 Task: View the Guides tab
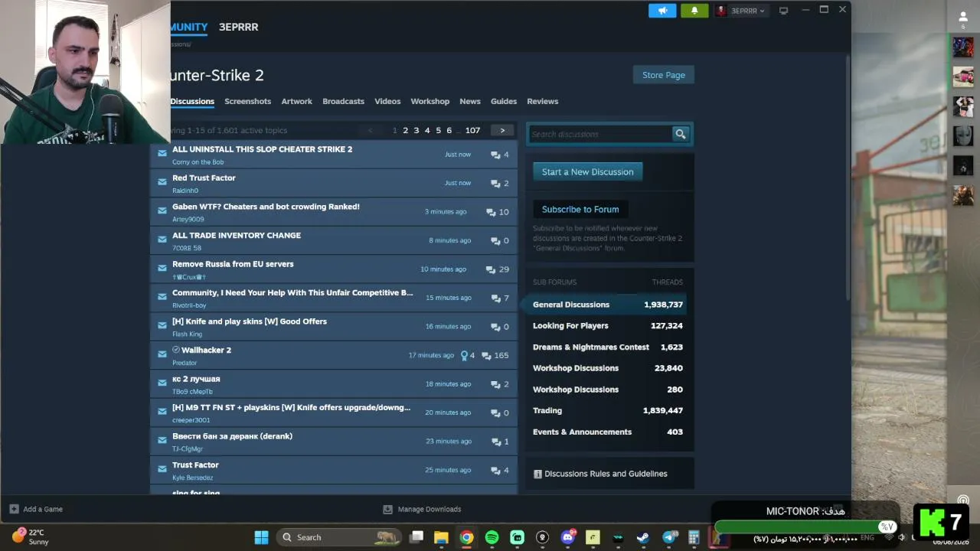pos(504,101)
